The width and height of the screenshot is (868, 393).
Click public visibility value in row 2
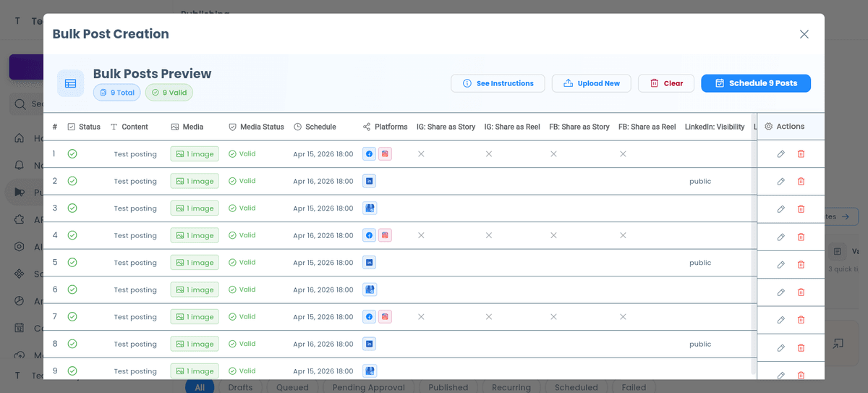tap(700, 181)
